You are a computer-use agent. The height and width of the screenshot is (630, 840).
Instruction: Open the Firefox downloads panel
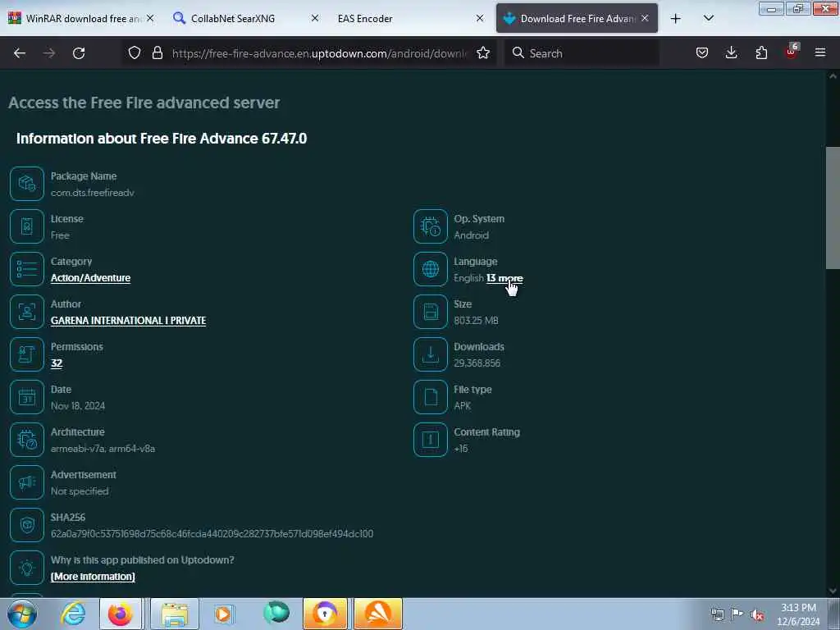tap(731, 52)
